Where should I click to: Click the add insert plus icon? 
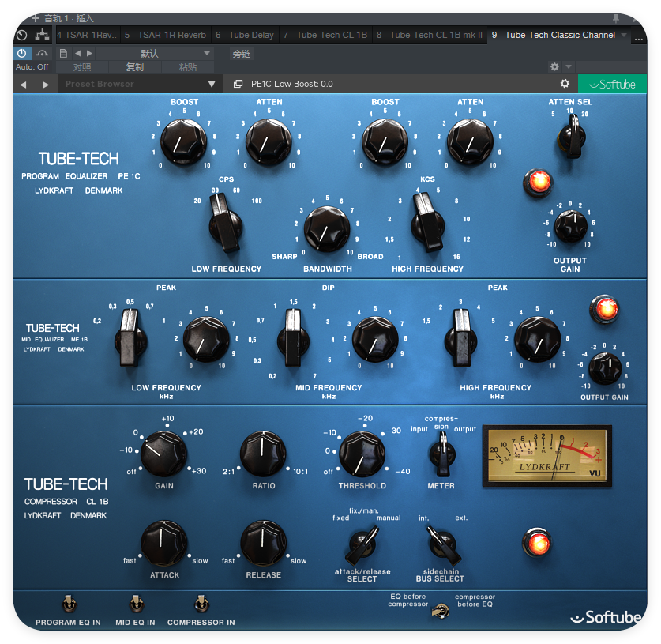pos(36,18)
